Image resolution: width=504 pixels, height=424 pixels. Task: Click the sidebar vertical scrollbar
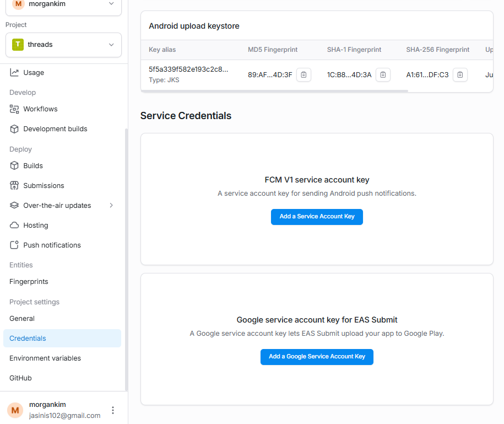126,259
